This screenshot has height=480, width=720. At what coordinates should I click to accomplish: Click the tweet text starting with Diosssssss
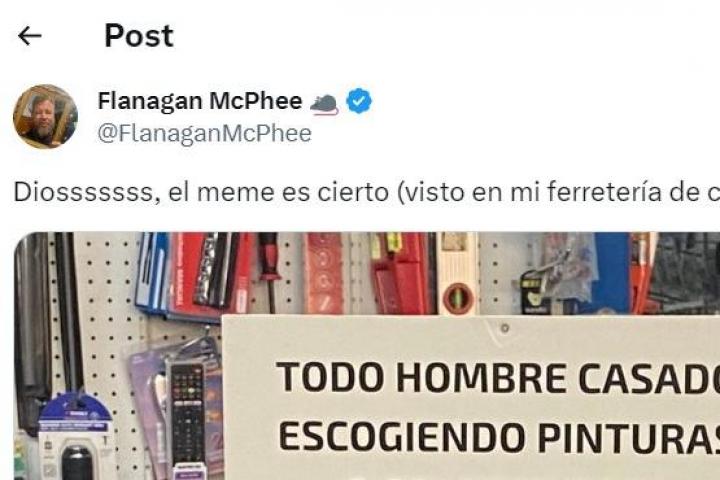pyautogui.click(x=366, y=192)
